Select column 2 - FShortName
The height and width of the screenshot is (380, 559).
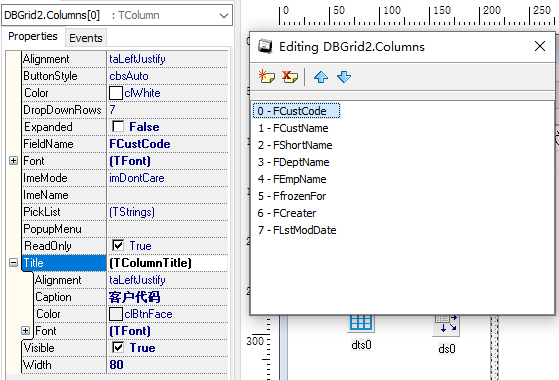pyautogui.click(x=295, y=145)
